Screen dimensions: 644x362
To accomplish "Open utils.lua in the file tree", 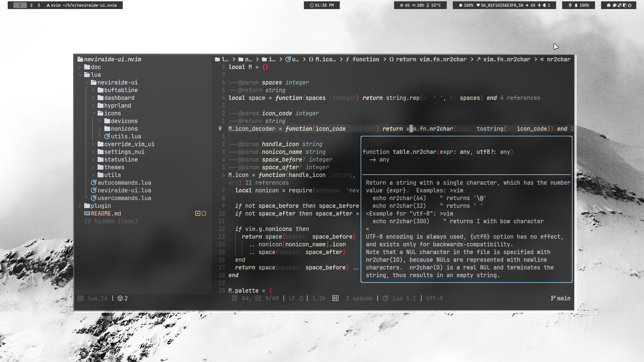I will point(126,136).
